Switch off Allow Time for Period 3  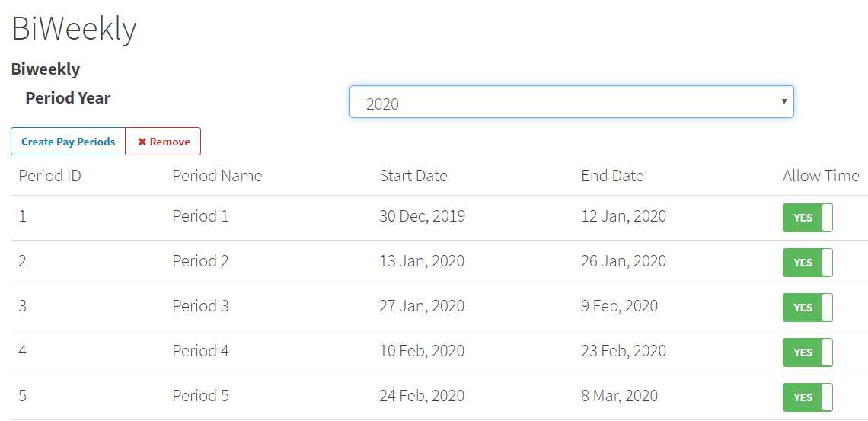coord(807,308)
